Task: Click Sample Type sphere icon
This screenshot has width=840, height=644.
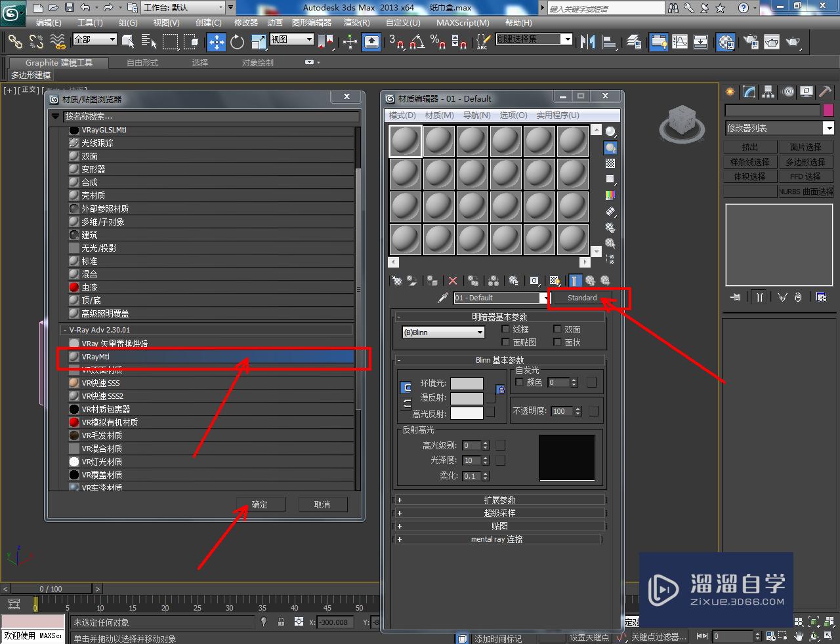Action: [x=610, y=132]
